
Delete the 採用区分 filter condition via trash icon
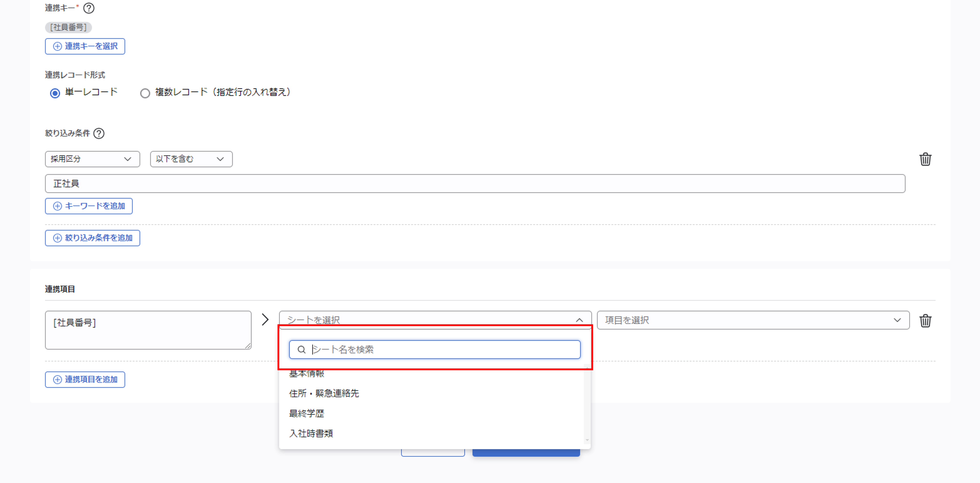(925, 159)
